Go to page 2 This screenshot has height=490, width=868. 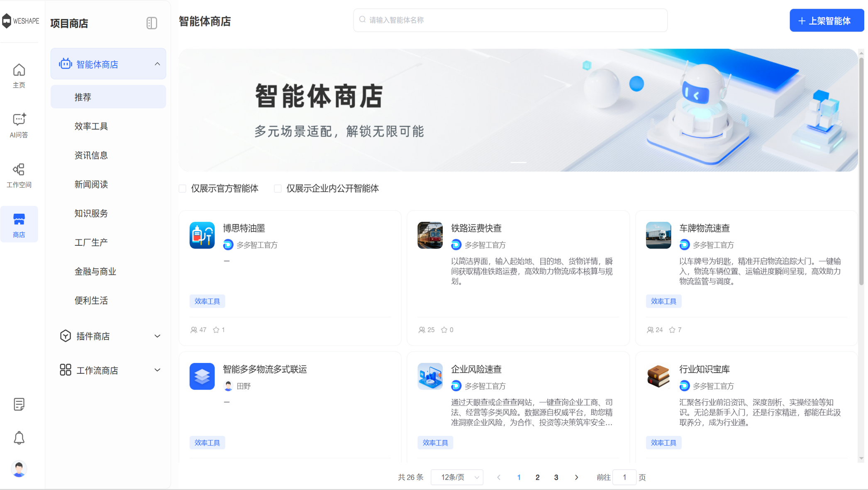(537, 477)
